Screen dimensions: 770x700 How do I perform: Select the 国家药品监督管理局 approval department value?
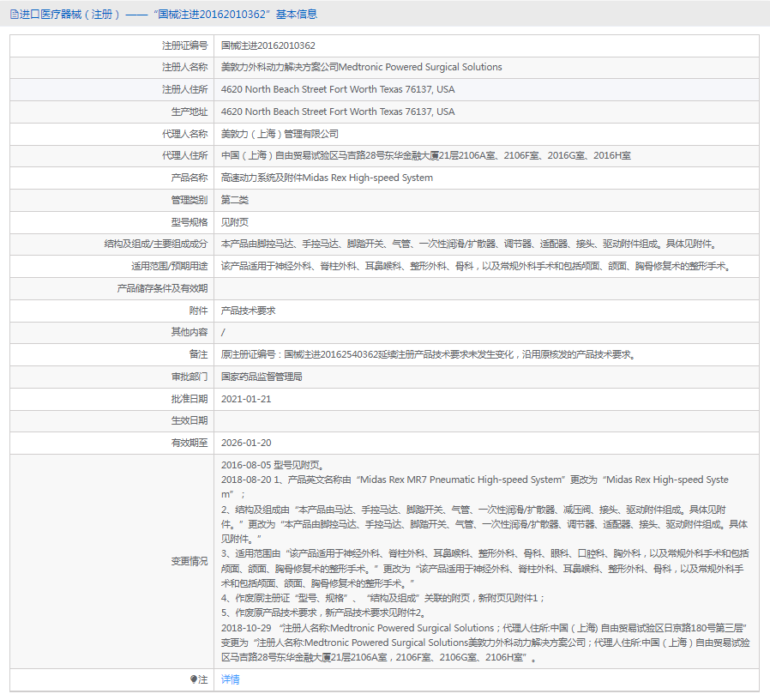[262, 377]
